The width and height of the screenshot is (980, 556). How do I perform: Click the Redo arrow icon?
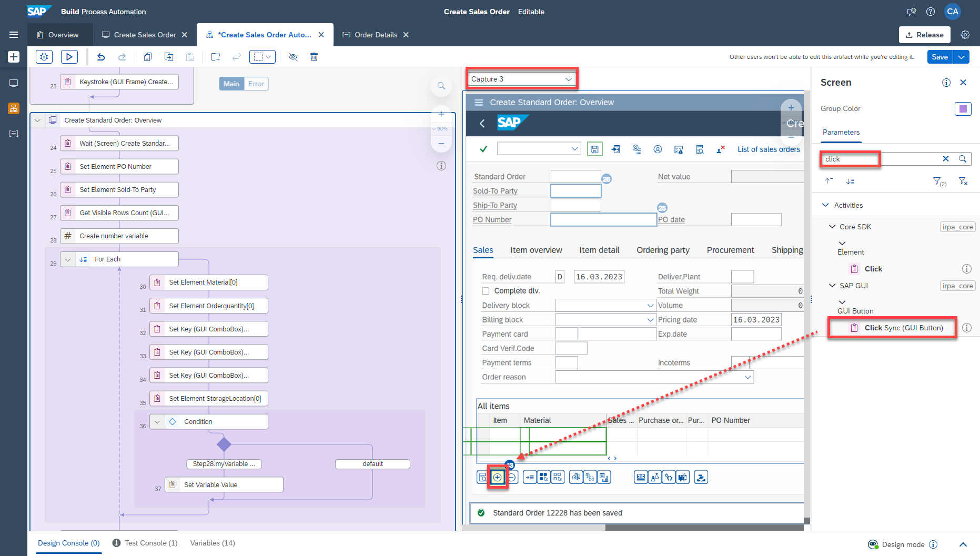[x=122, y=57]
